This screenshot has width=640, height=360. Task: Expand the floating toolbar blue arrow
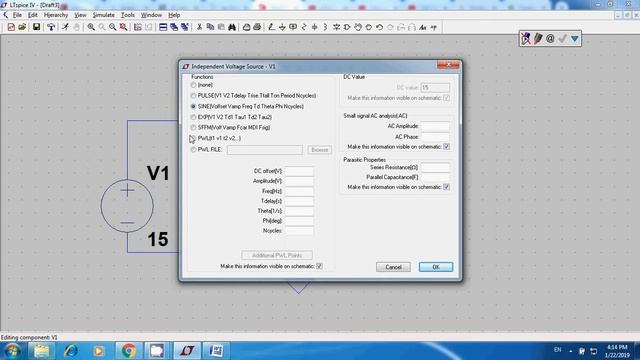575,39
